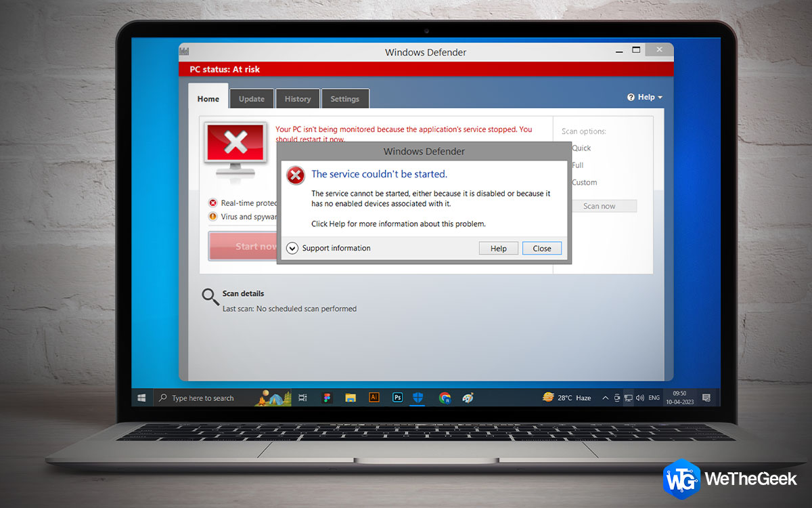
Task: Select the Custom scan option
Action: tap(584, 182)
